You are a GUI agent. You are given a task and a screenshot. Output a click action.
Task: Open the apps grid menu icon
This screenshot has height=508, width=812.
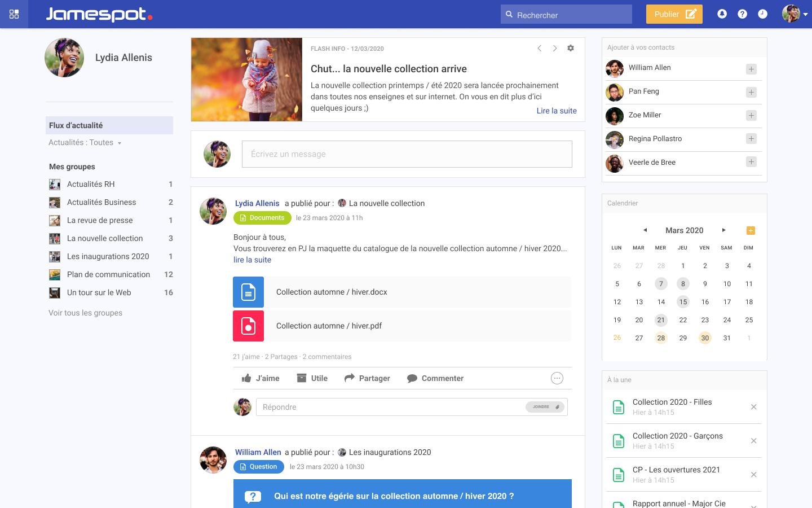14,14
